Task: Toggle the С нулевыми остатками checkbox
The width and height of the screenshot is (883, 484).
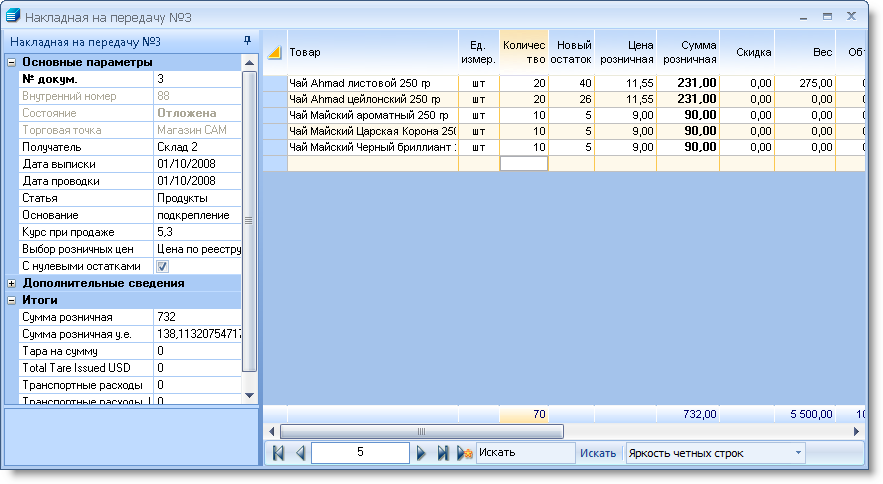Action: click(162, 267)
